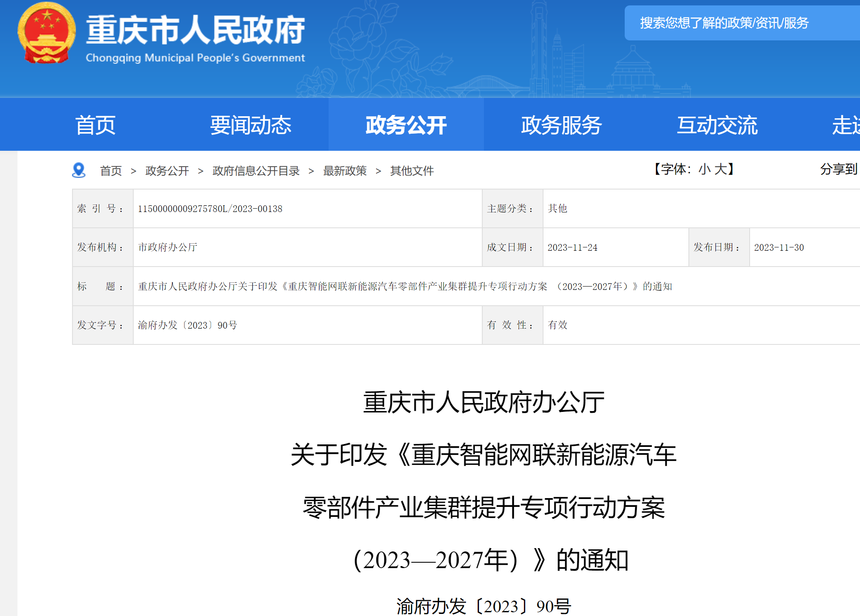Set font size to large (大)

[720, 169]
